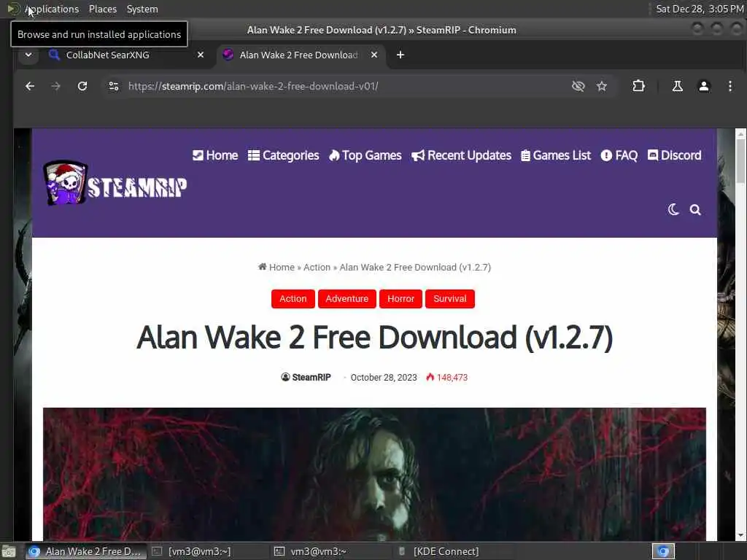Reload the page with the refresh icon
The image size is (747, 560).
(x=82, y=86)
